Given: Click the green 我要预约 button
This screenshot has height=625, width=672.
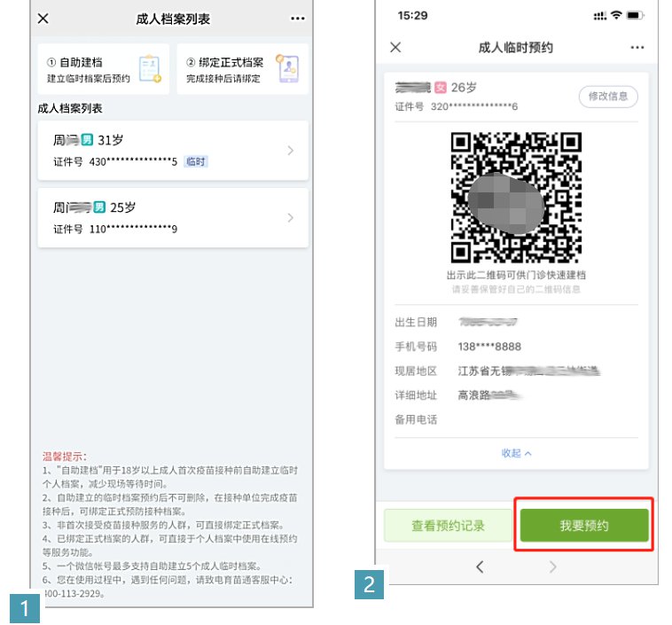Looking at the screenshot, I should point(583,526).
